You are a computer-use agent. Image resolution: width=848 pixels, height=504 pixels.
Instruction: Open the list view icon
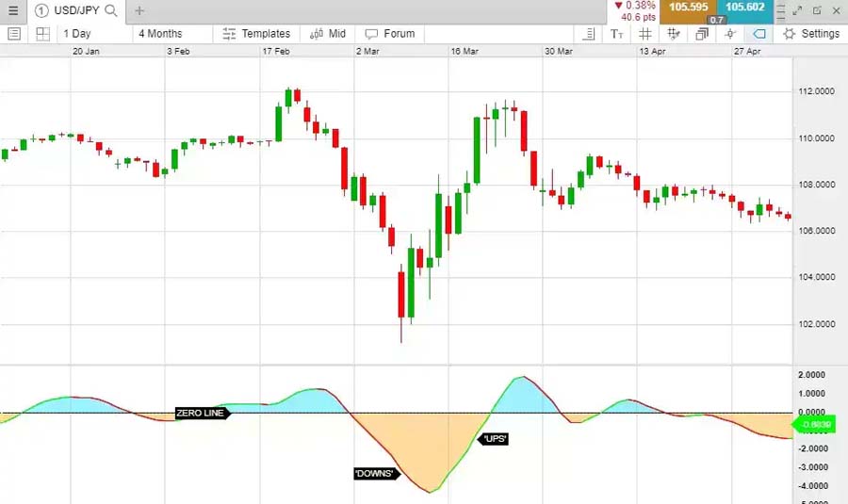pyautogui.click(x=14, y=34)
